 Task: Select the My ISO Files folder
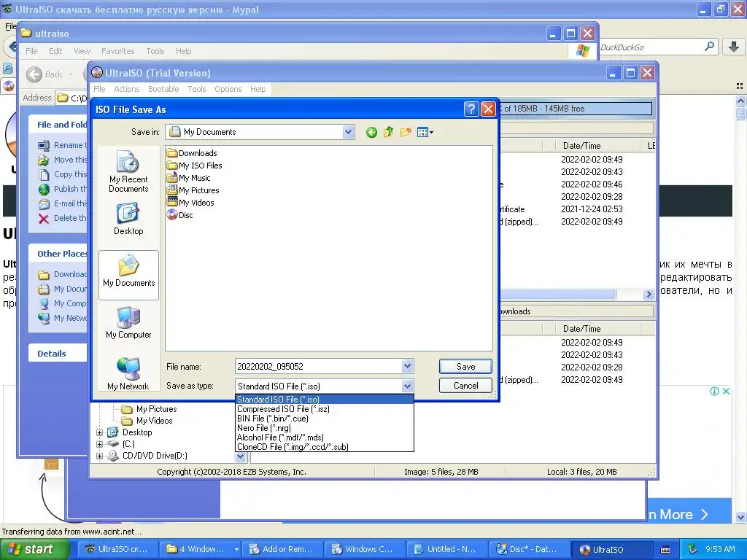pyautogui.click(x=194, y=166)
